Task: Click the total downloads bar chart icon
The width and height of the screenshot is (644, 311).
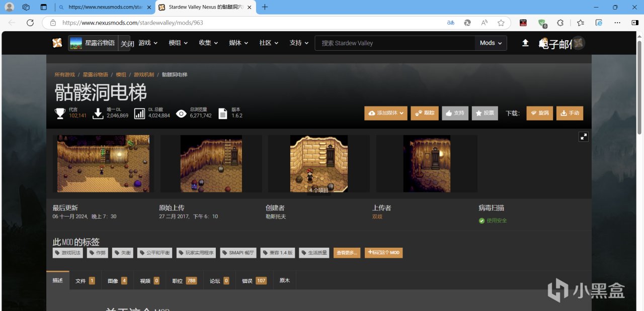Action: tap(139, 113)
